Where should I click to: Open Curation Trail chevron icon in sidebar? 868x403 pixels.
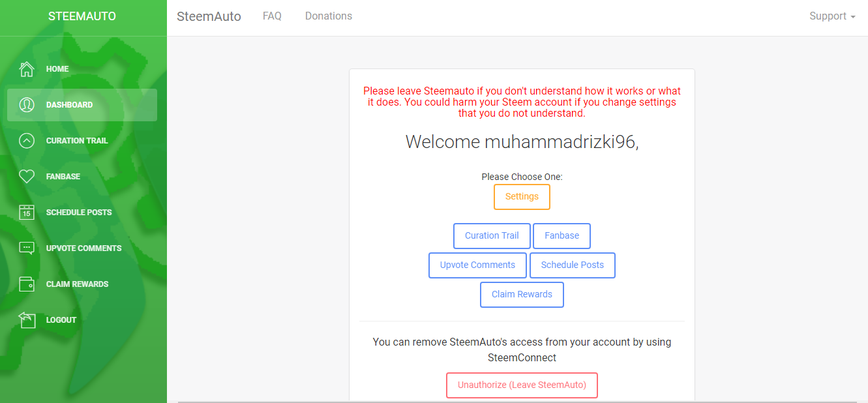tap(27, 140)
